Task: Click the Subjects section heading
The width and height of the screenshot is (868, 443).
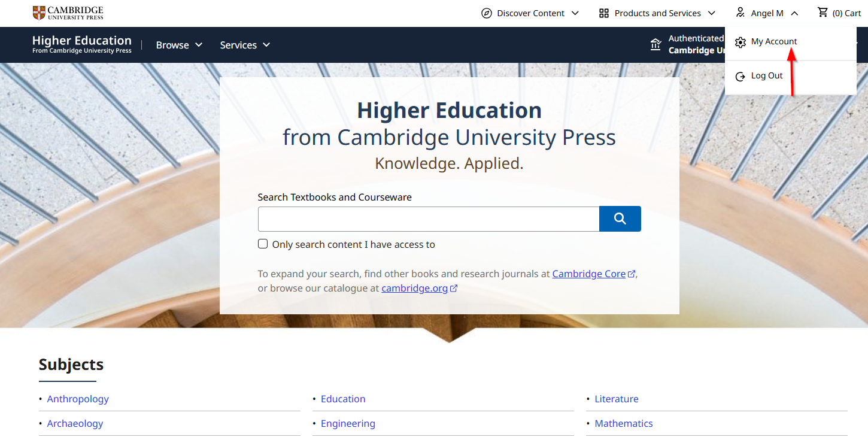Action: [x=71, y=365]
